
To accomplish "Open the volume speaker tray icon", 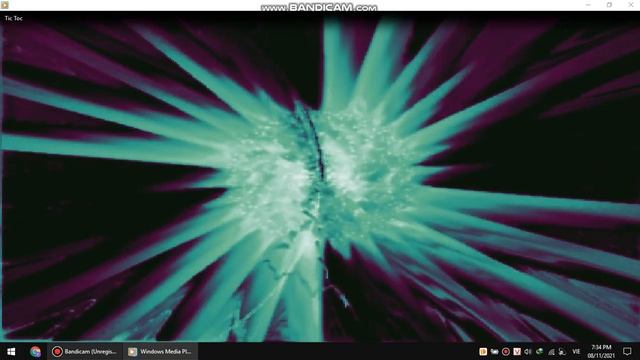I will (528, 351).
